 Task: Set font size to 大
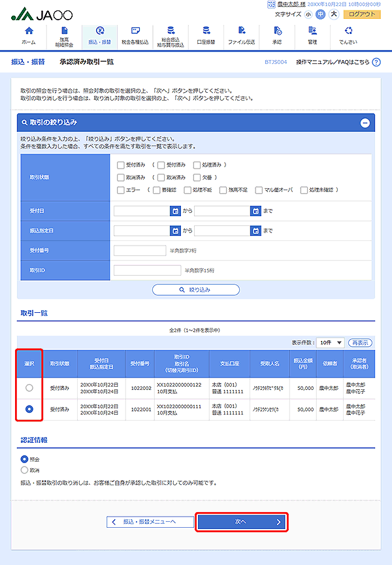tap(334, 14)
